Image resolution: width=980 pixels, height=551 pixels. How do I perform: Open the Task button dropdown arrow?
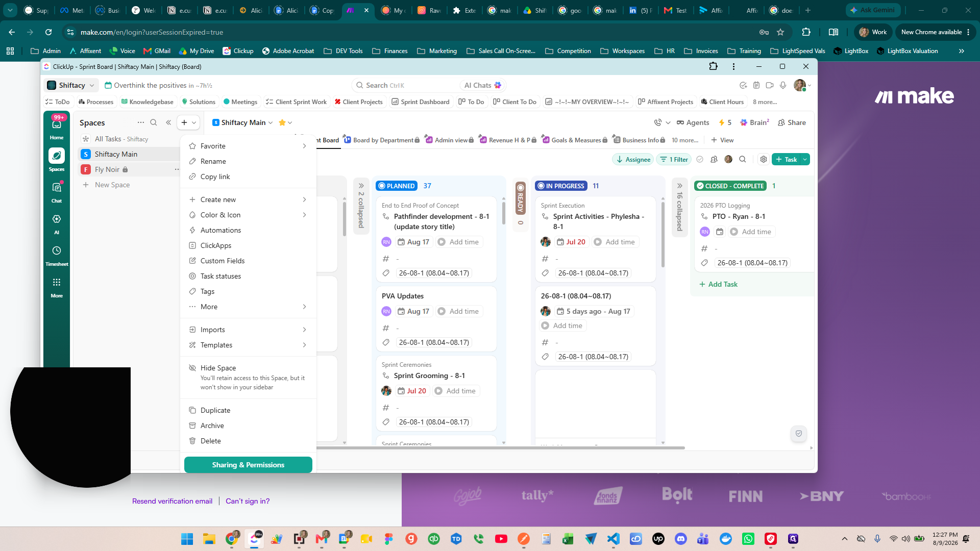[x=805, y=159]
